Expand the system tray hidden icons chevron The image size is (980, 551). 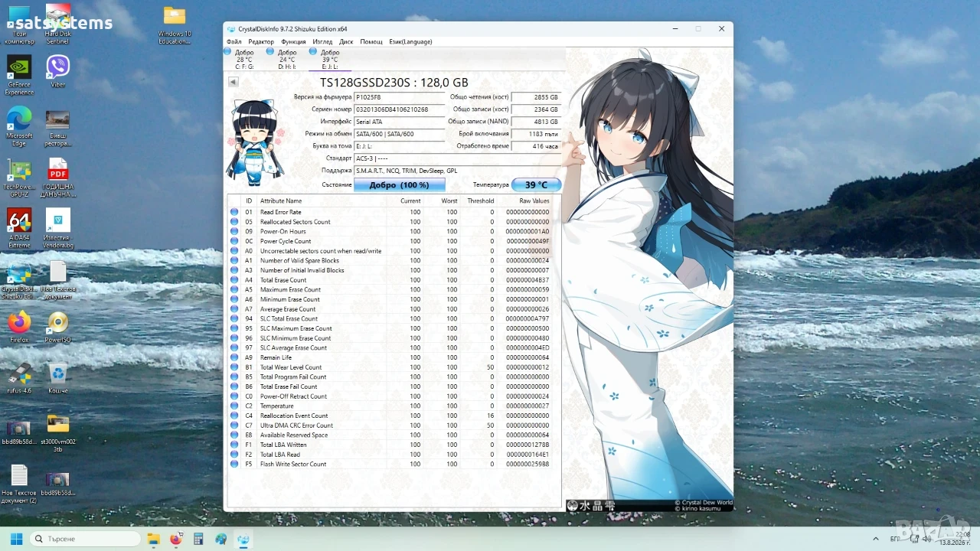[876, 539]
